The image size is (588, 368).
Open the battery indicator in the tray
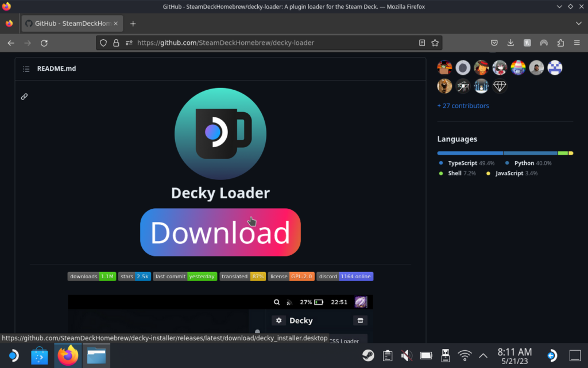coord(426,355)
